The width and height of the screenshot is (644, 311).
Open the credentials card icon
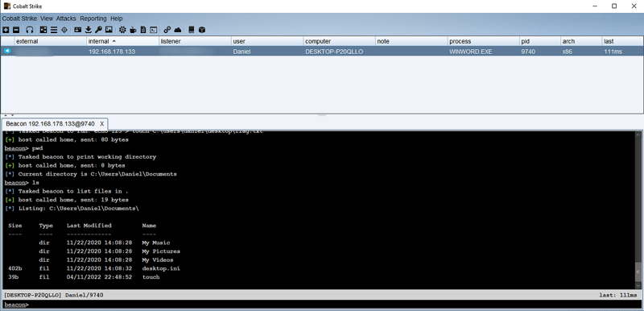(x=77, y=30)
